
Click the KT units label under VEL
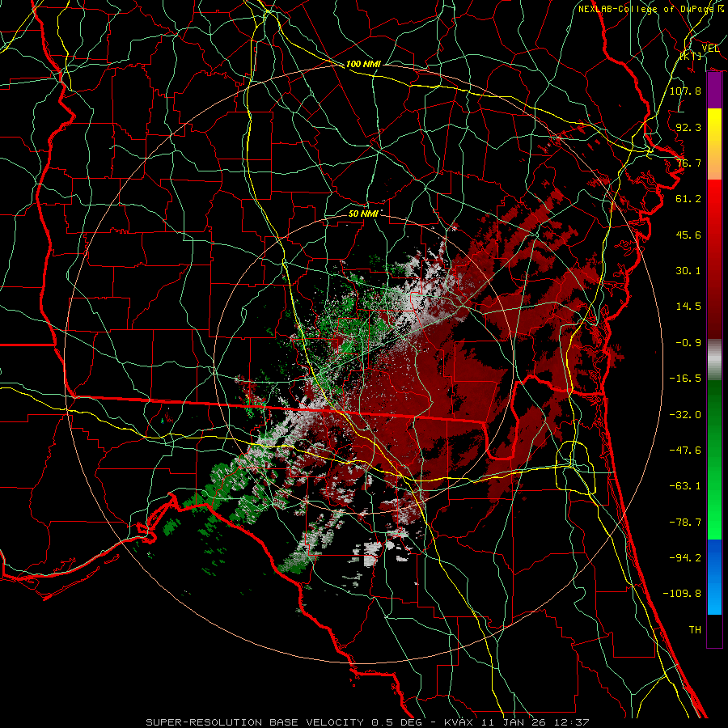(691, 56)
